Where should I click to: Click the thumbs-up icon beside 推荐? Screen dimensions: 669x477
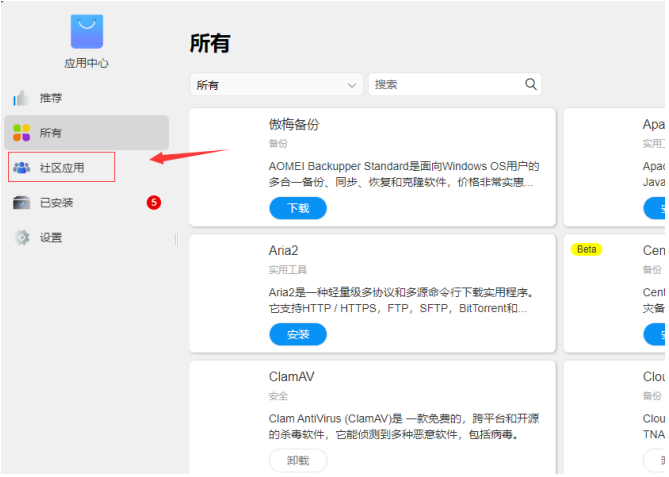[21, 98]
